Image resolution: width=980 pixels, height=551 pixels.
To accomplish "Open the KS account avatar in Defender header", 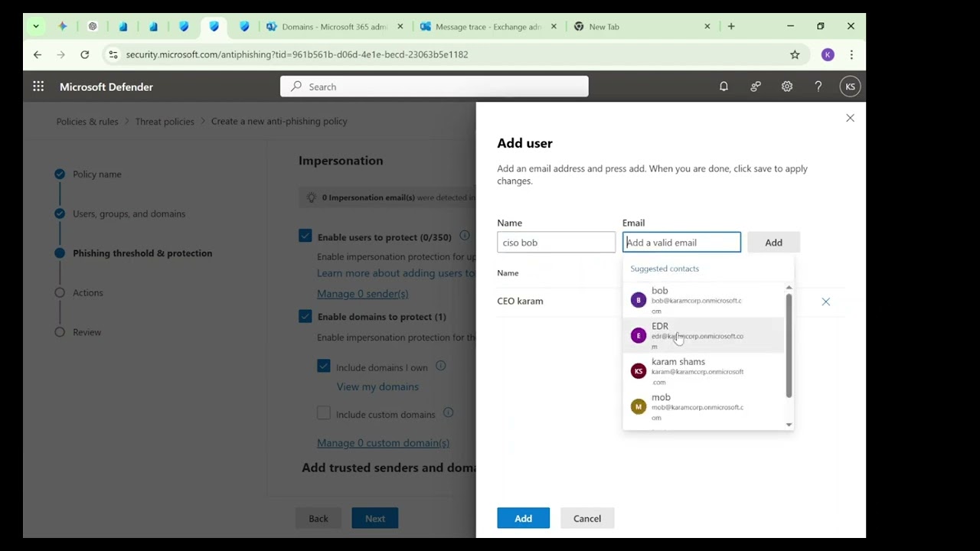I will tap(850, 86).
